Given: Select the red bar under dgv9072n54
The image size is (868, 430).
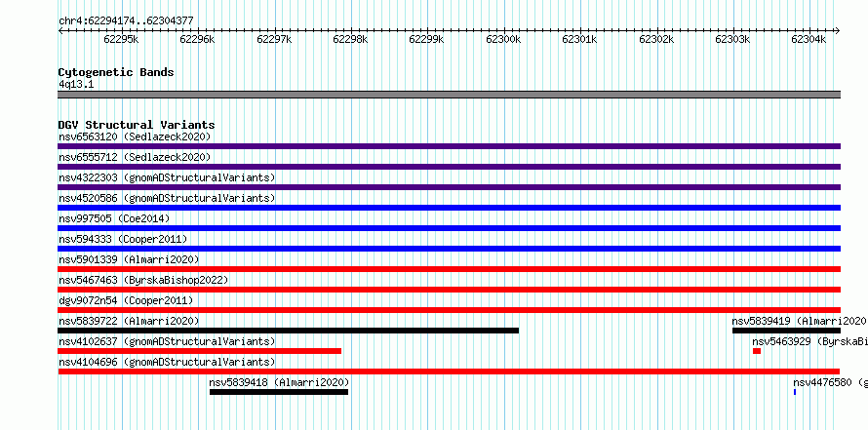Looking at the screenshot, I should pyautogui.click(x=449, y=310).
